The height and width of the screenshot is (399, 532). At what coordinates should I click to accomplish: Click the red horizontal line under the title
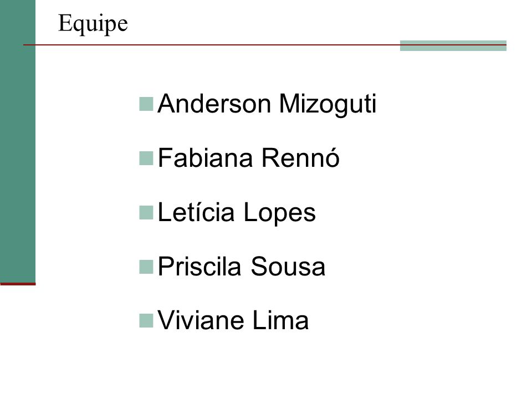coord(265,45)
